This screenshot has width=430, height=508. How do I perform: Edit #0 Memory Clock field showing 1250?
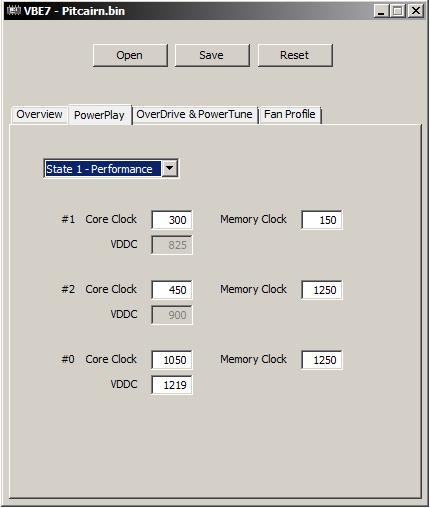(x=322, y=360)
